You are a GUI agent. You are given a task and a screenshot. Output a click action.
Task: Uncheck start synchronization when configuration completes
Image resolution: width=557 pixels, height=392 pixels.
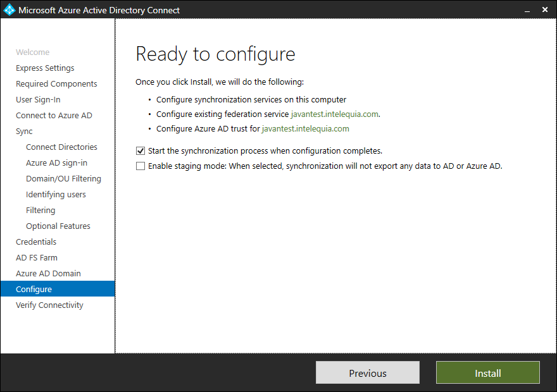(141, 150)
